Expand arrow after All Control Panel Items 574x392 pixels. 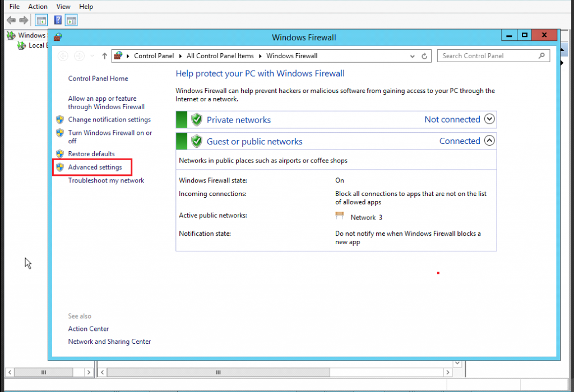click(x=260, y=56)
